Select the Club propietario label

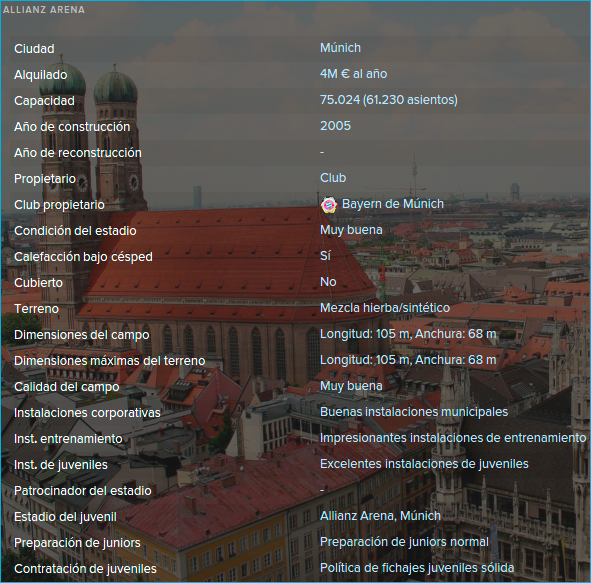point(59,205)
